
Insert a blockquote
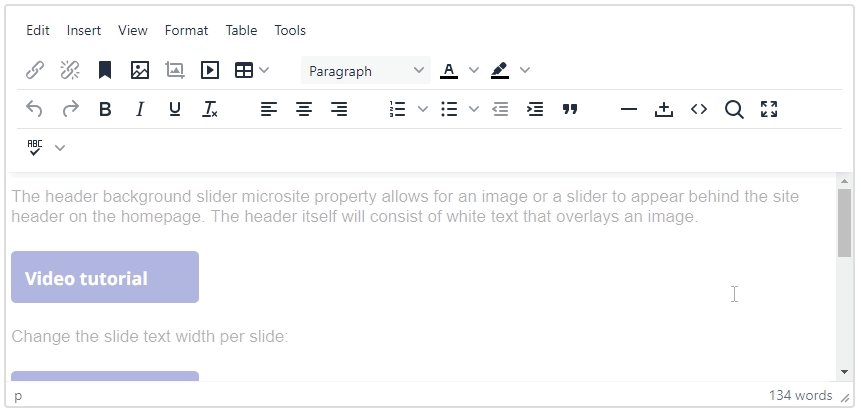[x=570, y=109]
